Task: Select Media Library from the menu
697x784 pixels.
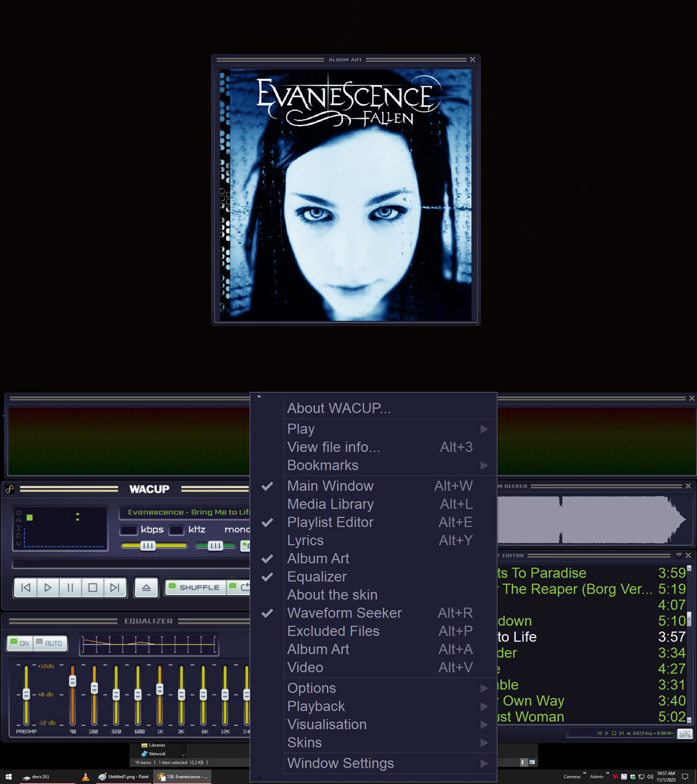Action: pos(331,504)
